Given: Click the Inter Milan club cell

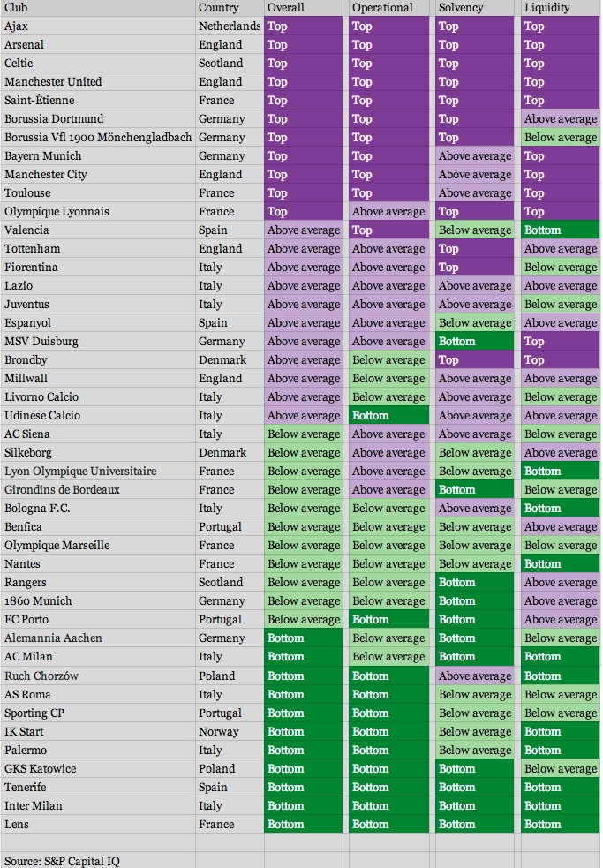Looking at the screenshot, I should pos(34,806).
